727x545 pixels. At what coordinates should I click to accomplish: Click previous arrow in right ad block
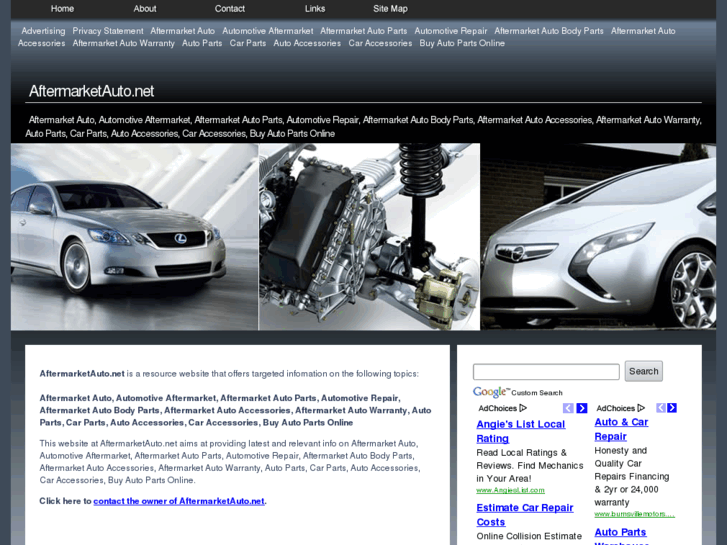(x=661, y=408)
